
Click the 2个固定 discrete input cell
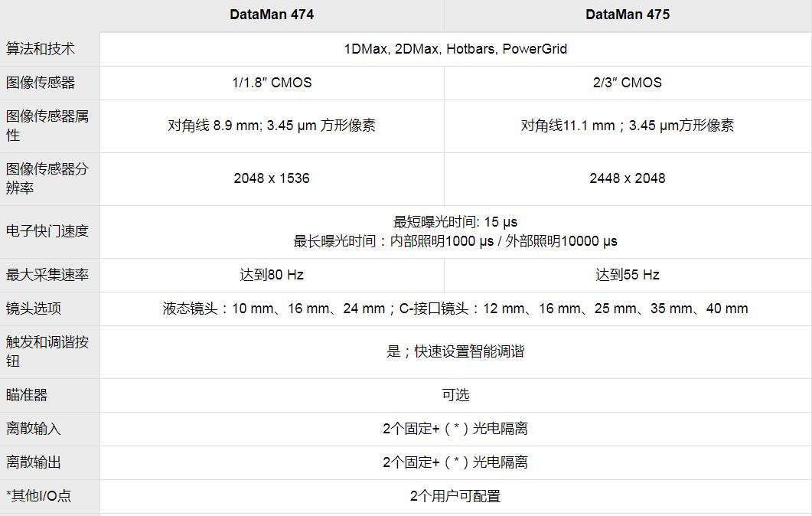456,429
